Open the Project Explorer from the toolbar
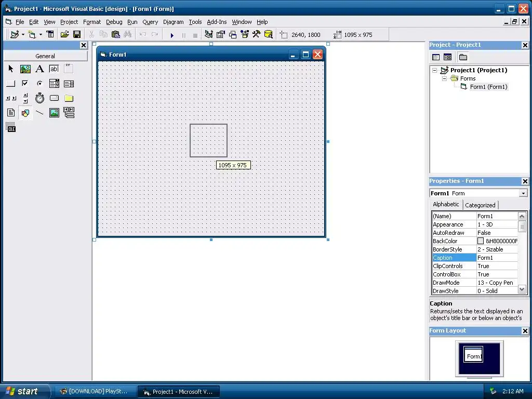Viewport: 532px width, 399px height. coord(209,35)
